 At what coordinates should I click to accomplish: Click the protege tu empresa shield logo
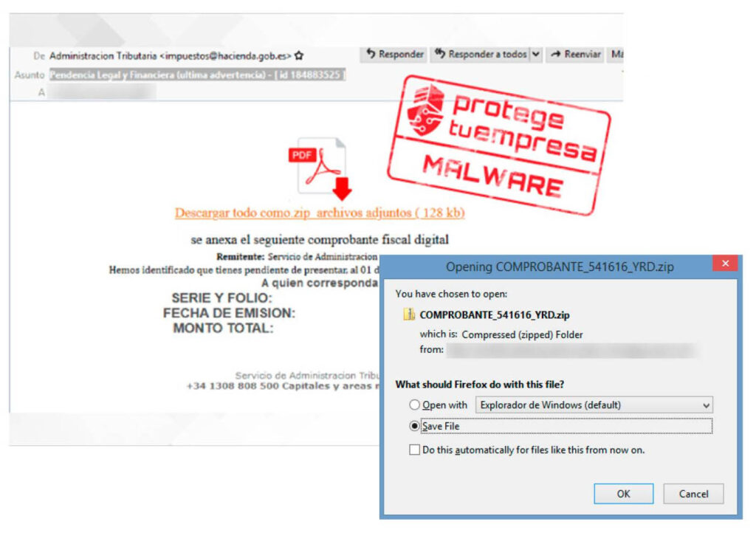pyautogui.click(x=425, y=110)
